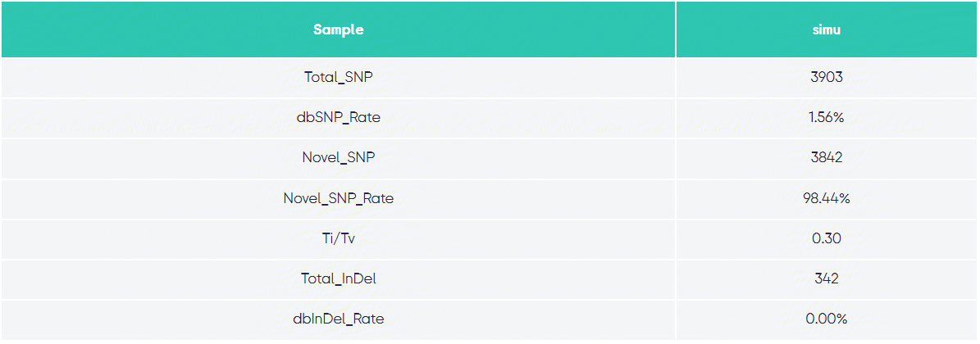Select the Total_SNP row label
This screenshot has height=344, width=980.
[x=338, y=78]
